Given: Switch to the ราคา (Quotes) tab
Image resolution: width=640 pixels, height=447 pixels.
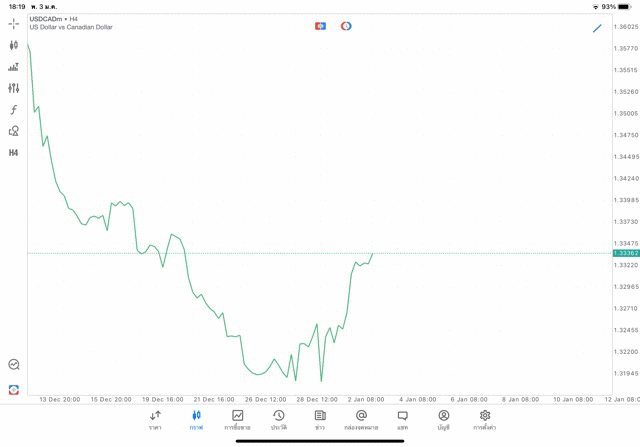Looking at the screenshot, I should coord(155,419).
